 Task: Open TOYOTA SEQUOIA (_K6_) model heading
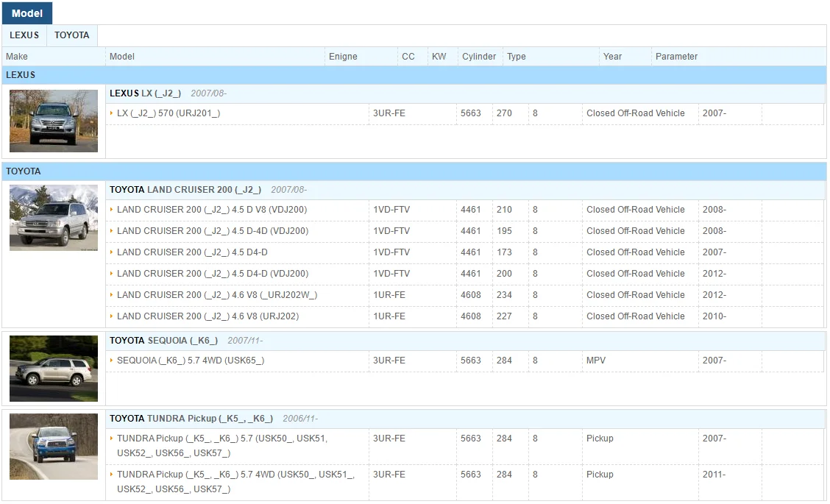[x=163, y=341]
